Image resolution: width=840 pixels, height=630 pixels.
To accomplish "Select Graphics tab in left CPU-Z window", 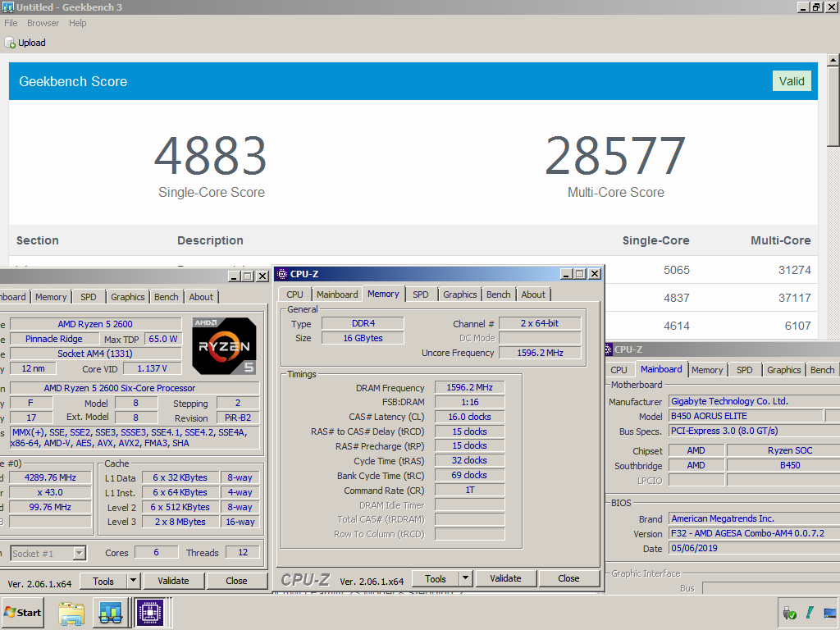I will [127, 297].
